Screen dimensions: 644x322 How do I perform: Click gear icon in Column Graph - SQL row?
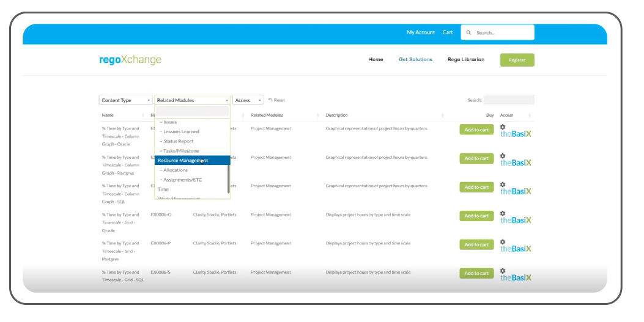[x=503, y=185]
